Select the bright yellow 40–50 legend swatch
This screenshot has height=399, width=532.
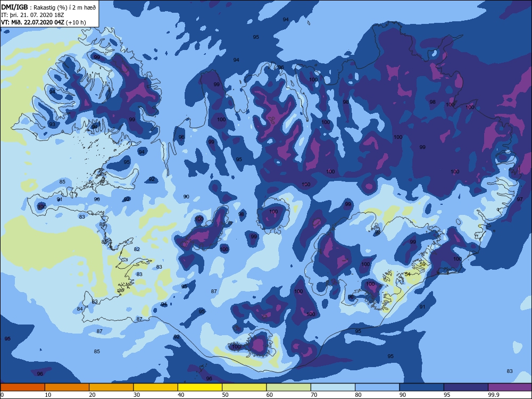200,387
